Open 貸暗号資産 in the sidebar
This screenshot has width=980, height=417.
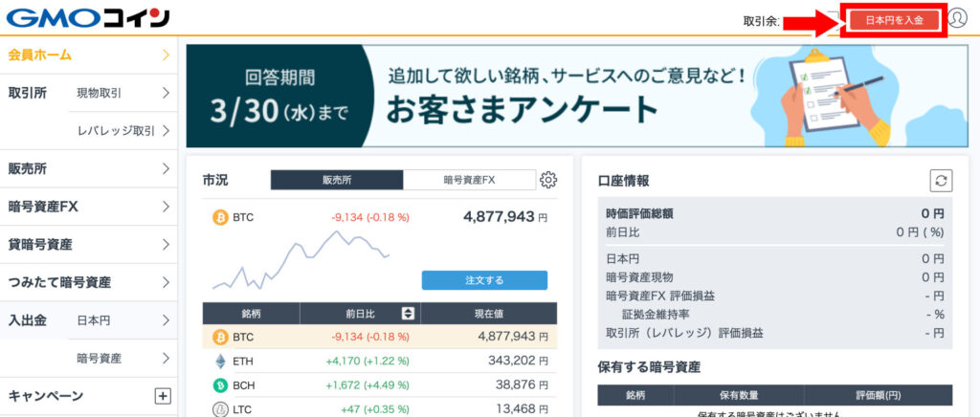tap(89, 245)
